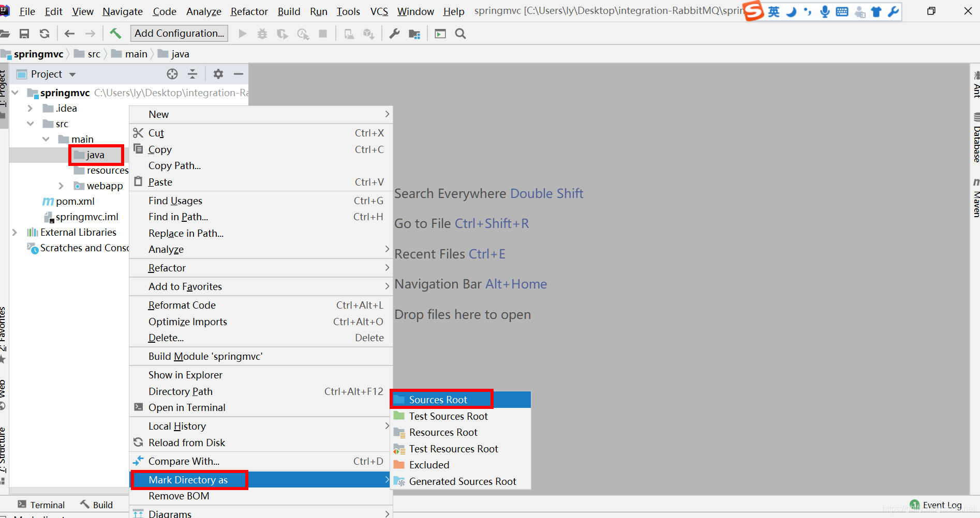Select Sources Root from submenu

click(461, 400)
